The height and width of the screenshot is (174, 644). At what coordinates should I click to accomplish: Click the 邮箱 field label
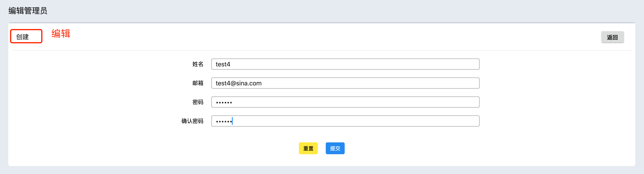pyautogui.click(x=198, y=83)
